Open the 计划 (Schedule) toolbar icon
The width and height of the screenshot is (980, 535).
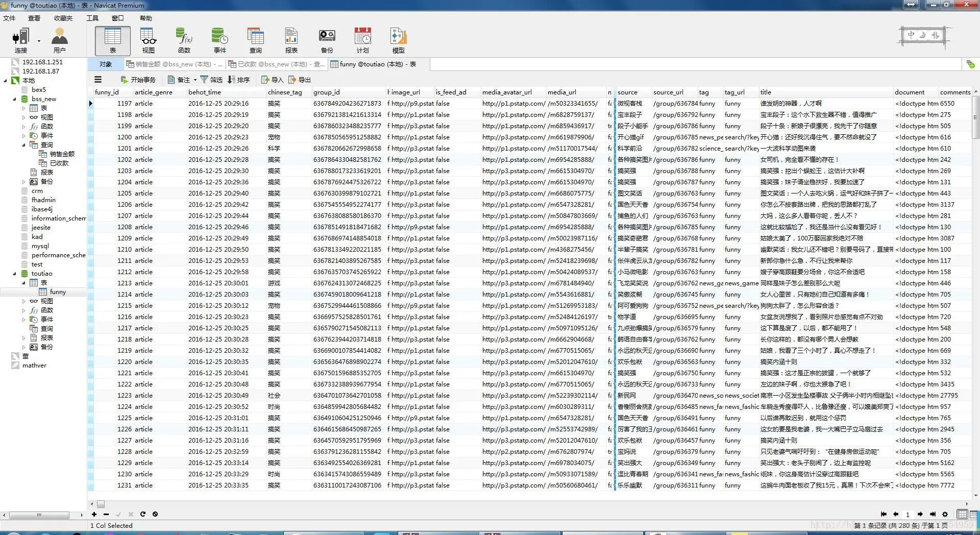click(363, 41)
